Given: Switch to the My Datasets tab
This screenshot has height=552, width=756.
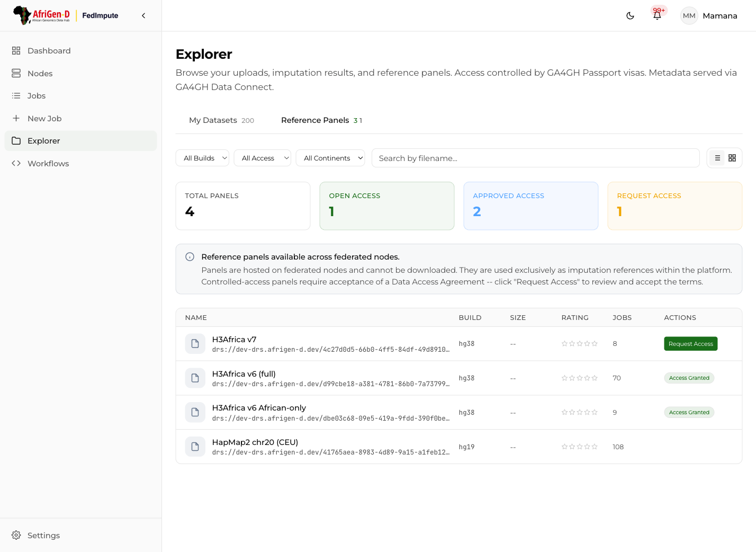Looking at the screenshot, I should 221,120.
